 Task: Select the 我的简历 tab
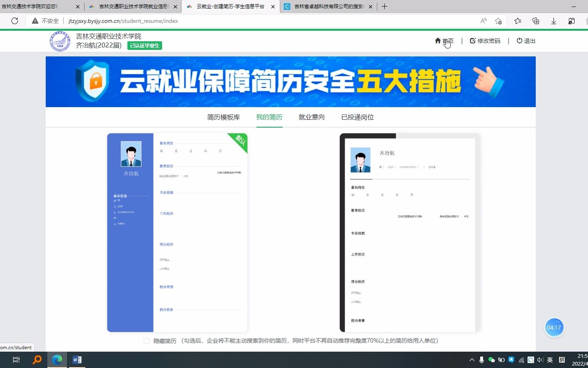(269, 117)
